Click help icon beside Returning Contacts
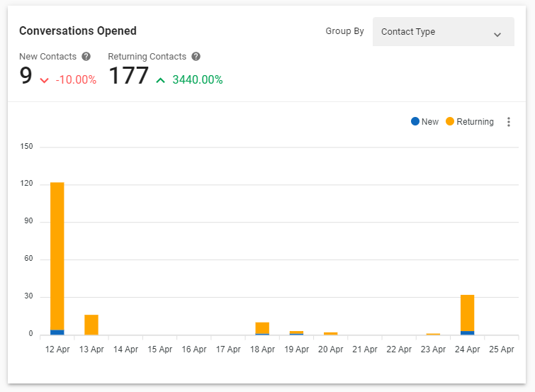Image resolution: width=535 pixels, height=392 pixels. pos(196,57)
